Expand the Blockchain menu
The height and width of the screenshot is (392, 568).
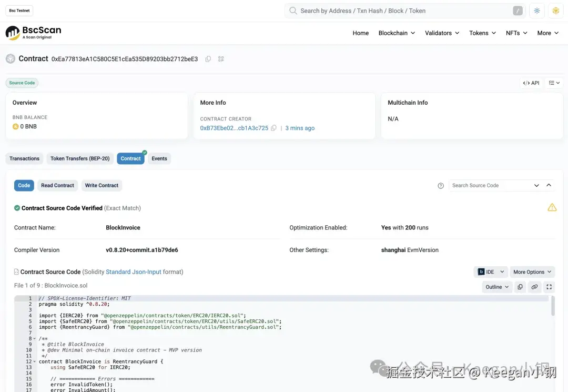click(397, 33)
